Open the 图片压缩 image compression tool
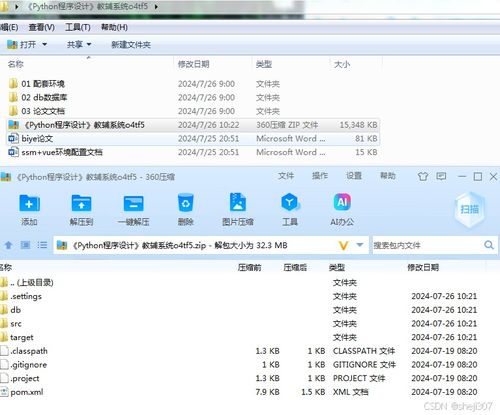The image size is (500, 415). pos(238,202)
